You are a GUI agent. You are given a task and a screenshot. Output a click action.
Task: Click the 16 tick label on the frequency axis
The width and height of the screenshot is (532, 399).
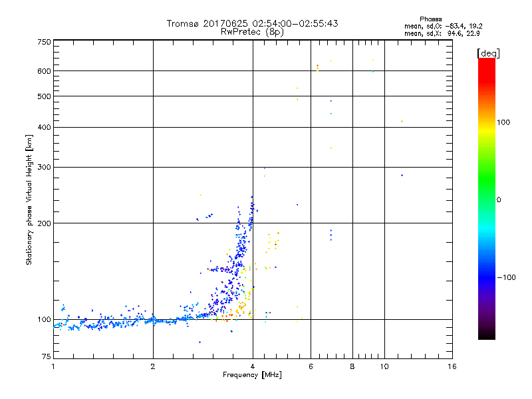coord(451,366)
